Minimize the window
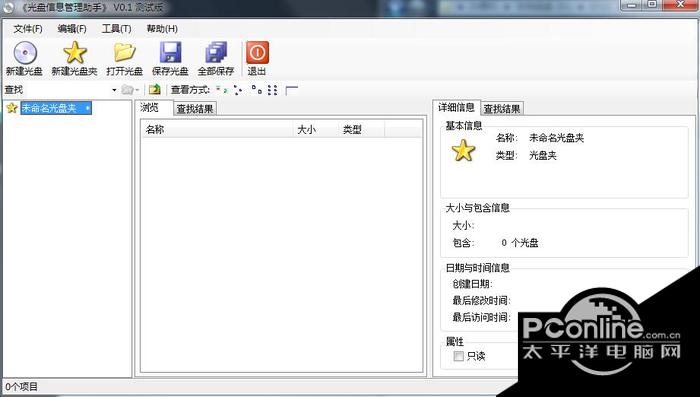The width and height of the screenshot is (700, 397). 632,5
